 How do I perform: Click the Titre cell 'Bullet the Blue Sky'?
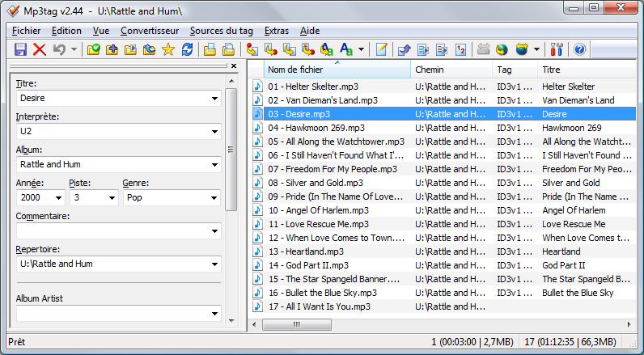578,293
